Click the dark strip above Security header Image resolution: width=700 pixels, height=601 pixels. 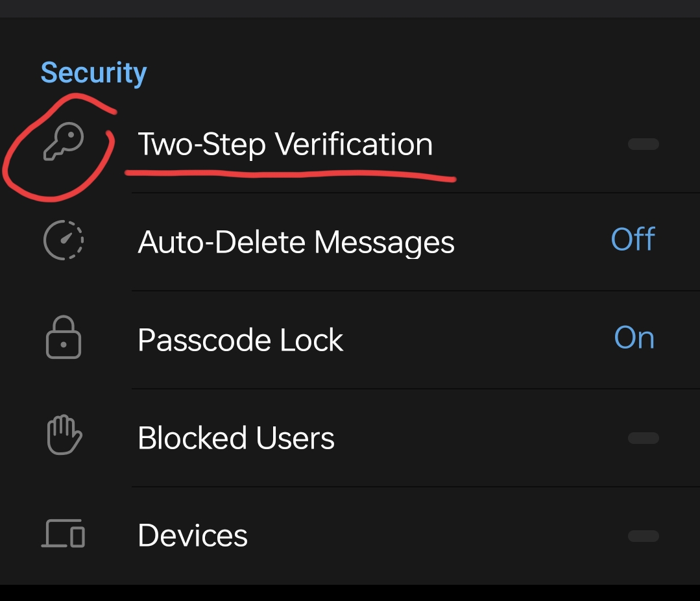click(x=350, y=8)
